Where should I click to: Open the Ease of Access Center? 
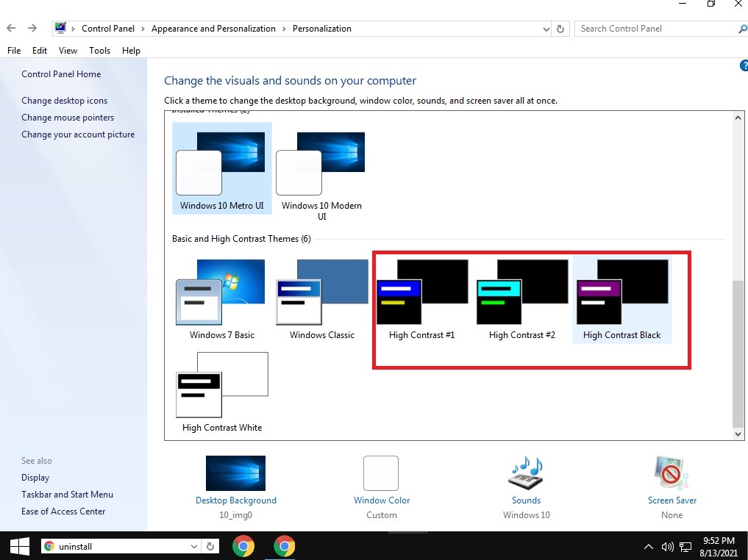[63, 511]
